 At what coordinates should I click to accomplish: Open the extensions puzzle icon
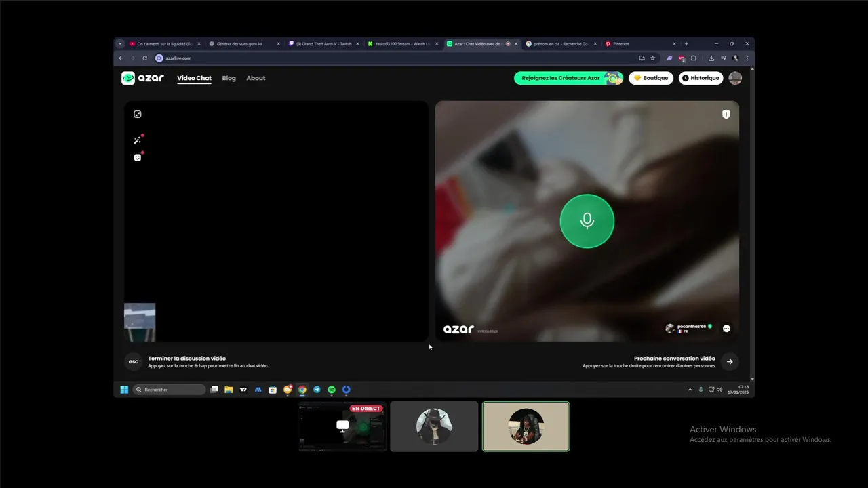point(694,58)
